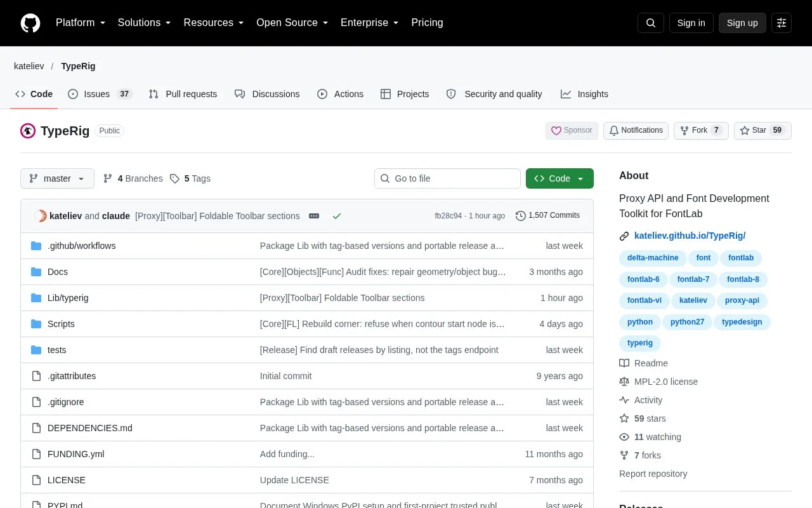Open the Notifications bell button
812x508 pixels.
tap(636, 130)
